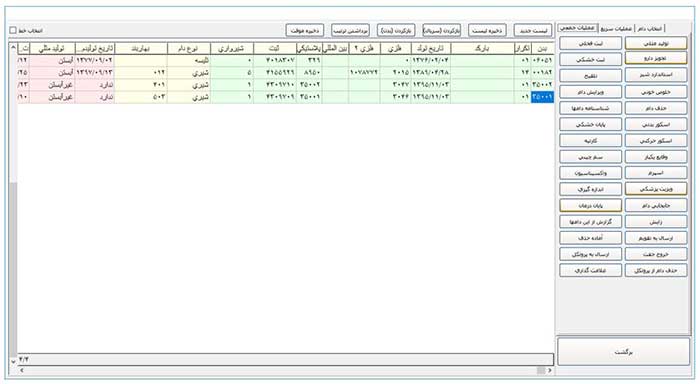This screenshot has width=700, height=384.
Task: Click the horizontal scrollbar right arrow
Action: pos(550,370)
